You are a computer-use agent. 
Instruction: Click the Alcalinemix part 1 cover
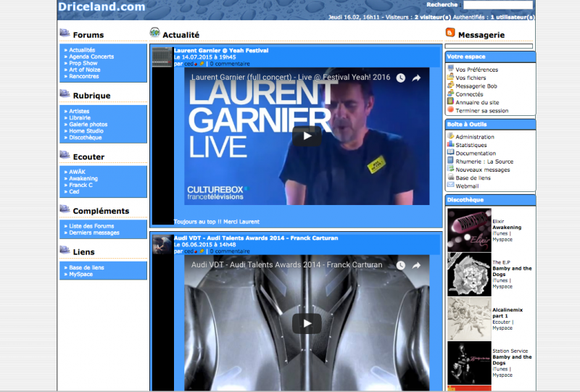click(469, 319)
